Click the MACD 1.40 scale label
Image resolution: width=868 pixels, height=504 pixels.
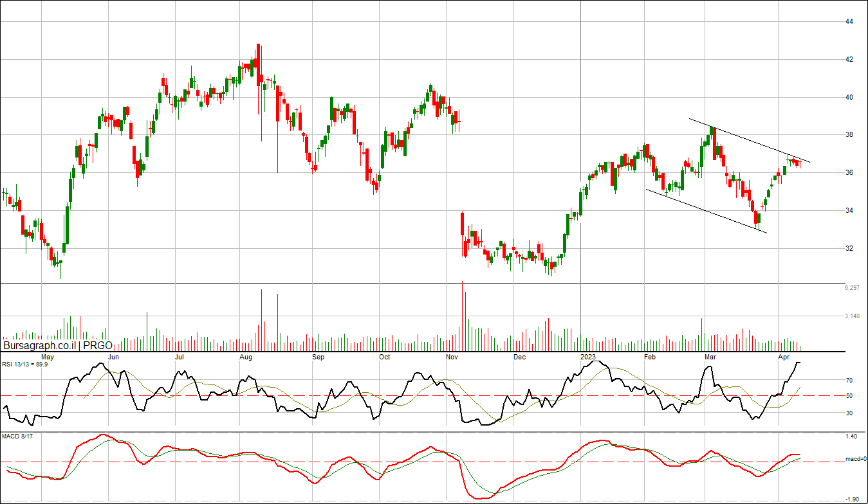tap(851, 437)
